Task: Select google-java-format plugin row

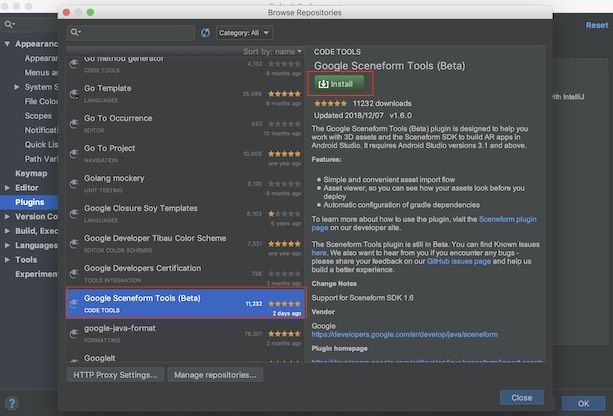Action: click(185, 334)
